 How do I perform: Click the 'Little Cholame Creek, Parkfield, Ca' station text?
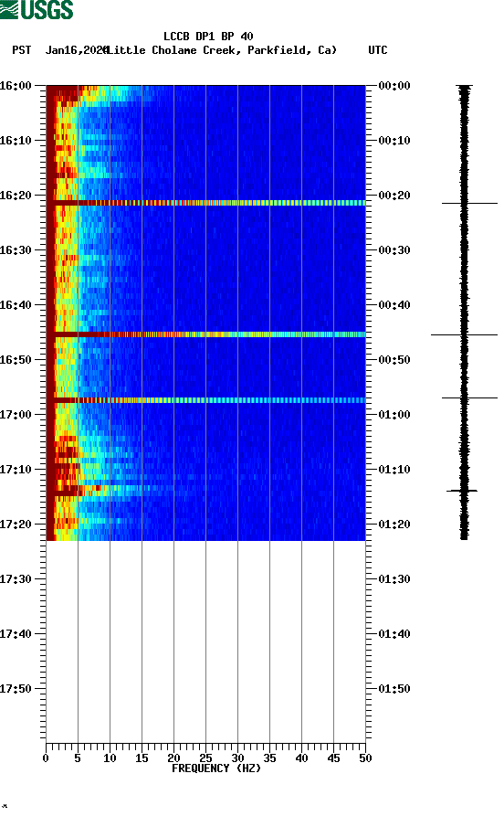[x=222, y=50]
